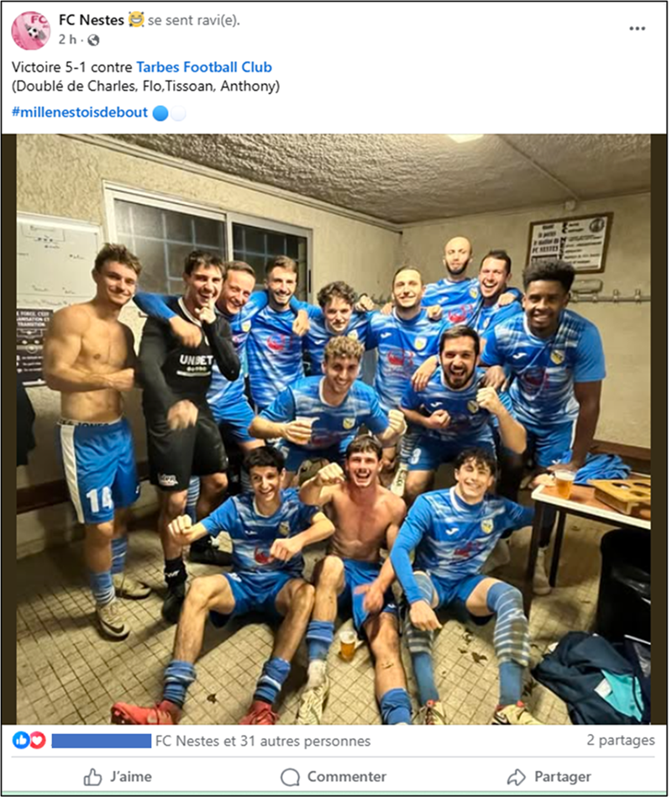Open the #millenestoisdebout hashtag

click(79, 113)
